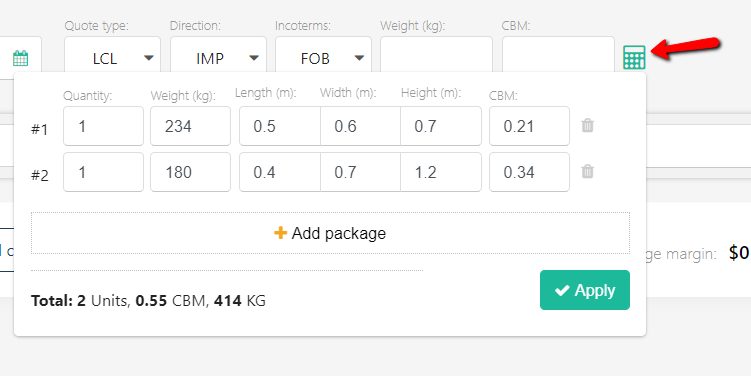The image size is (751, 376).
Task: Edit Weight field showing 234
Action: (x=191, y=126)
